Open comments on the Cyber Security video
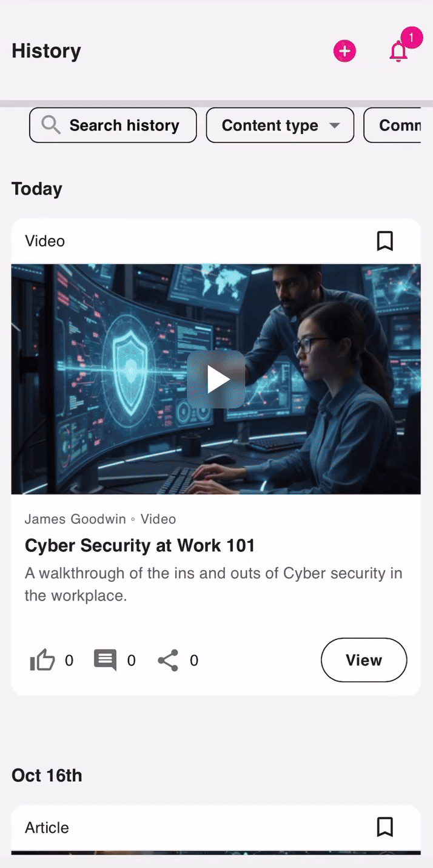This screenshot has height=868, width=433. coord(105,660)
